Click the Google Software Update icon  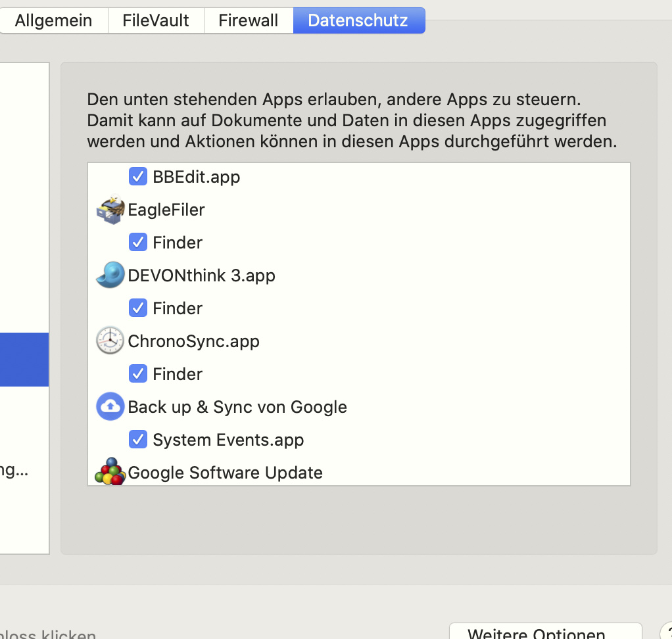click(x=110, y=472)
